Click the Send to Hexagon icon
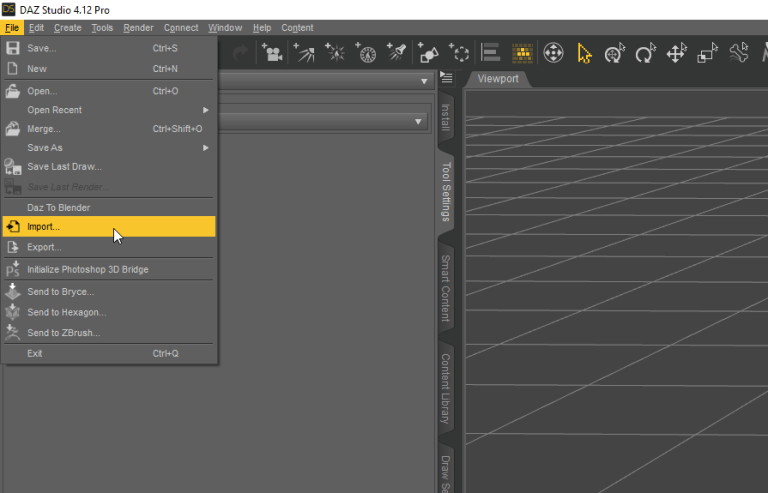This screenshot has width=768, height=493. [x=13, y=312]
